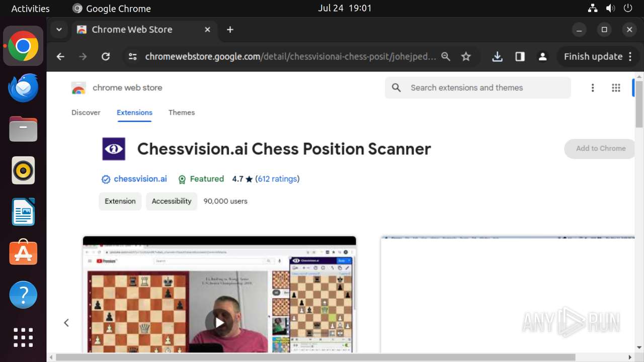Image resolution: width=644 pixels, height=362 pixels.
Task: Toggle the side panel icon
Action: point(520,57)
